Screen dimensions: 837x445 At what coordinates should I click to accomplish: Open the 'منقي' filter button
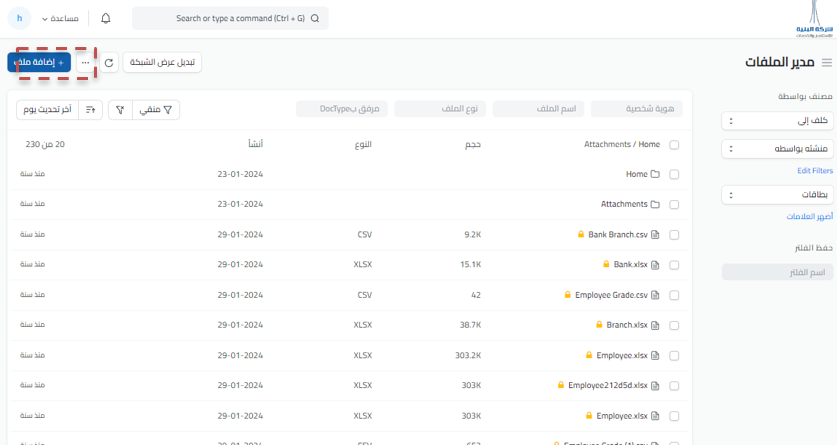[x=155, y=109]
